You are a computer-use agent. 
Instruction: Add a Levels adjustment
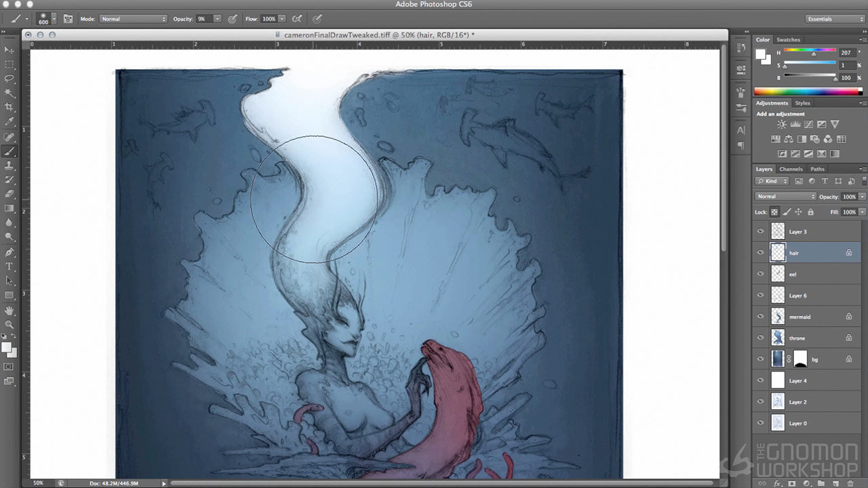(795, 125)
